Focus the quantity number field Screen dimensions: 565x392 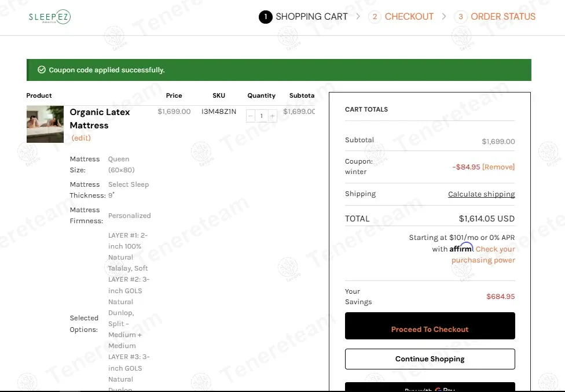[261, 116]
